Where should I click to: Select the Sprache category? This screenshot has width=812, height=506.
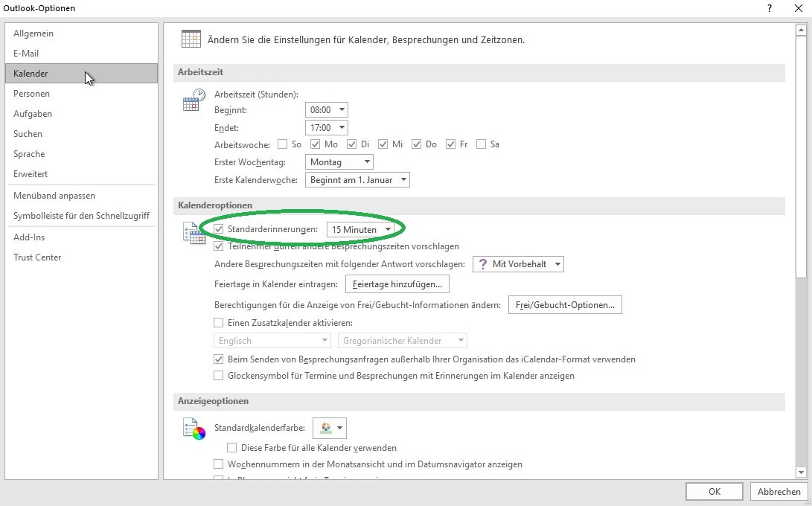pyautogui.click(x=81, y=154)
